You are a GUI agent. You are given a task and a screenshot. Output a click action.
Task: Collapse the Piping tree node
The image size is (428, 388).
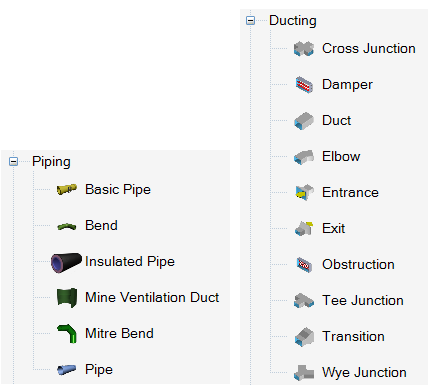click(x=13, y=162)
